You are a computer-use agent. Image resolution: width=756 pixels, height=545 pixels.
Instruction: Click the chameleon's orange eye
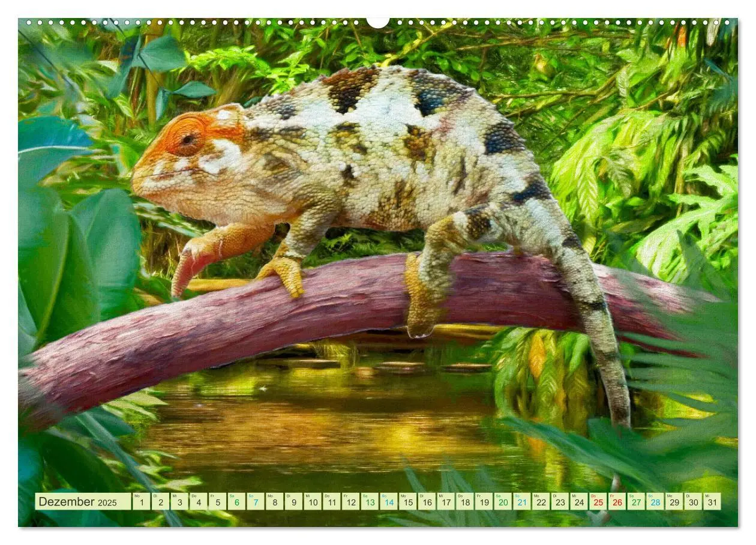click(x=187, y=139)
